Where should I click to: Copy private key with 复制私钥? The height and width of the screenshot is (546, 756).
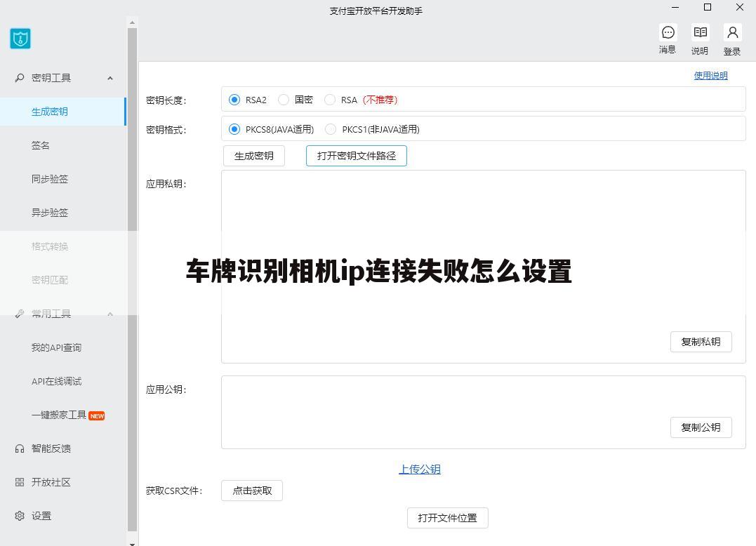[701, 342]
